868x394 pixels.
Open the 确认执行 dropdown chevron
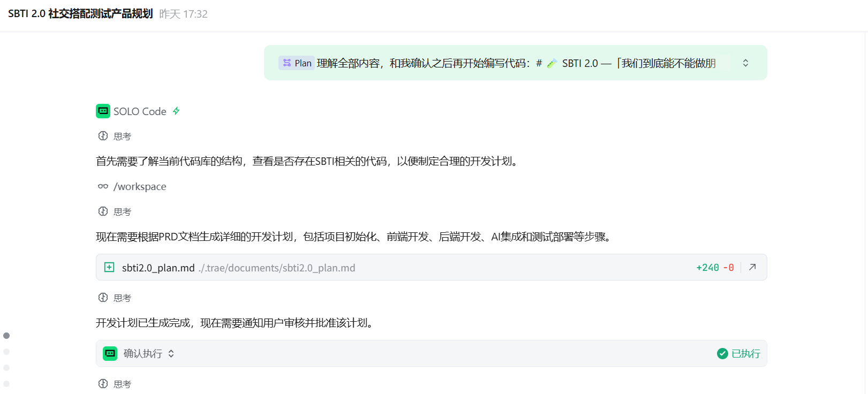click(x=171, y=353)
